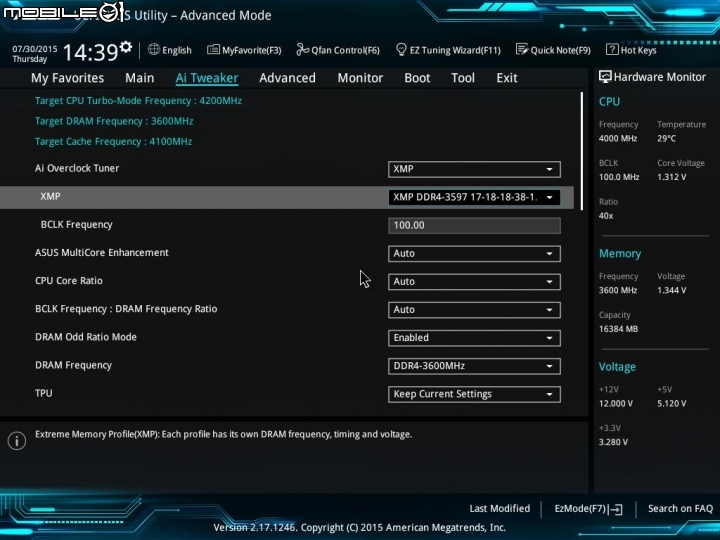
Task: Open MyFavorite(F3)
Action: pos(244,50)
